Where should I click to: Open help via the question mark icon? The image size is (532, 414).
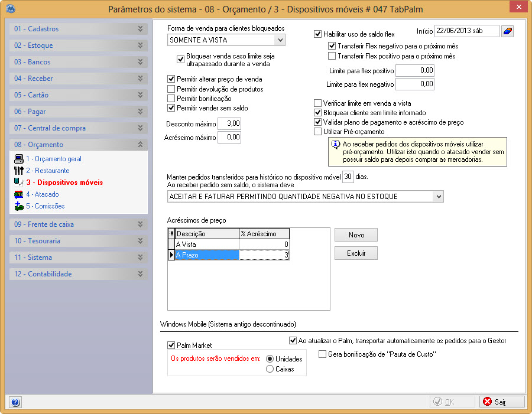coord(15,402)
